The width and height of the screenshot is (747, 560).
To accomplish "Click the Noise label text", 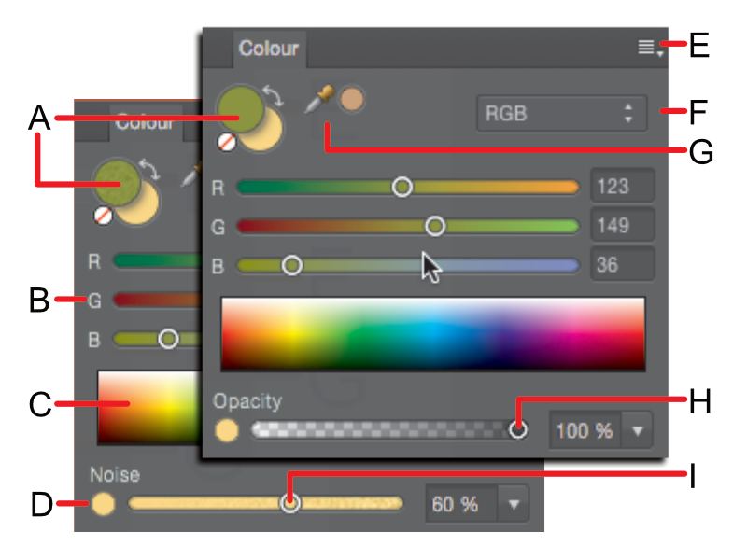I will [x=115, y=475].
